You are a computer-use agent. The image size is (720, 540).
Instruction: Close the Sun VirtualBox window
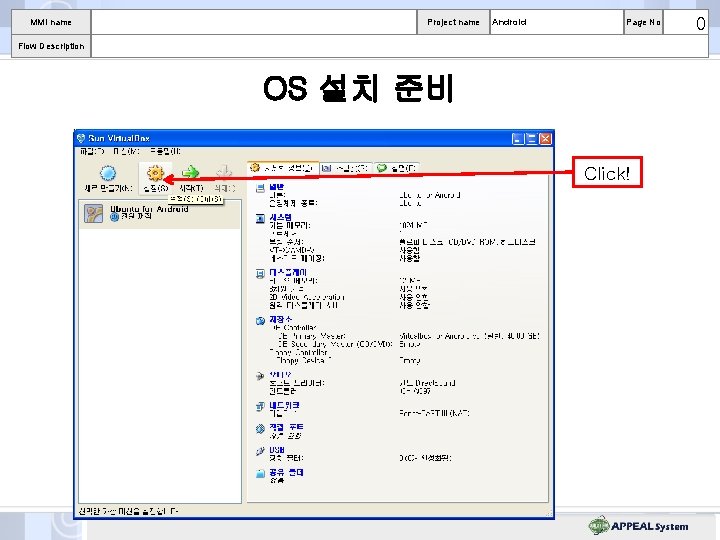point(545,139)
